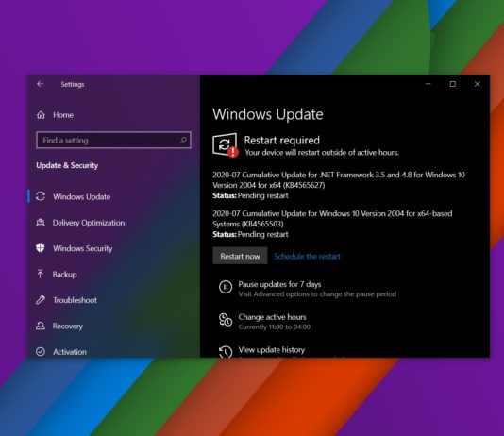
Task: Open Change active hours option
Action: [272, 317]
